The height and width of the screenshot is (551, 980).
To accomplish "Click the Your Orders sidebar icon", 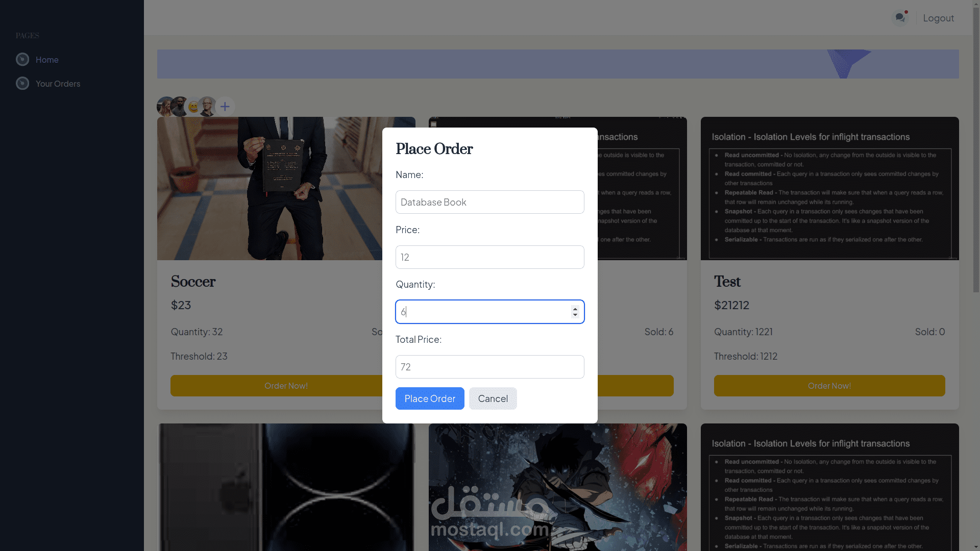I will [22, 83].
